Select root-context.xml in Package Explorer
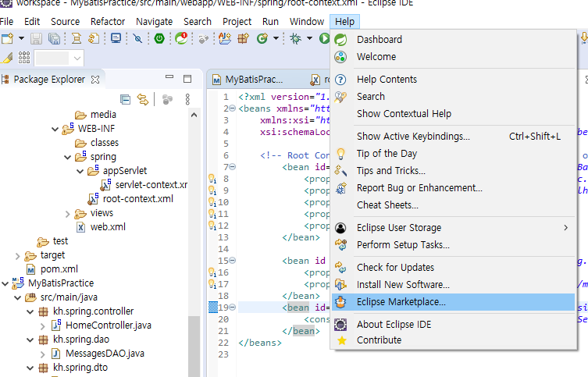The image size is (588, 377). coord(137,198)
